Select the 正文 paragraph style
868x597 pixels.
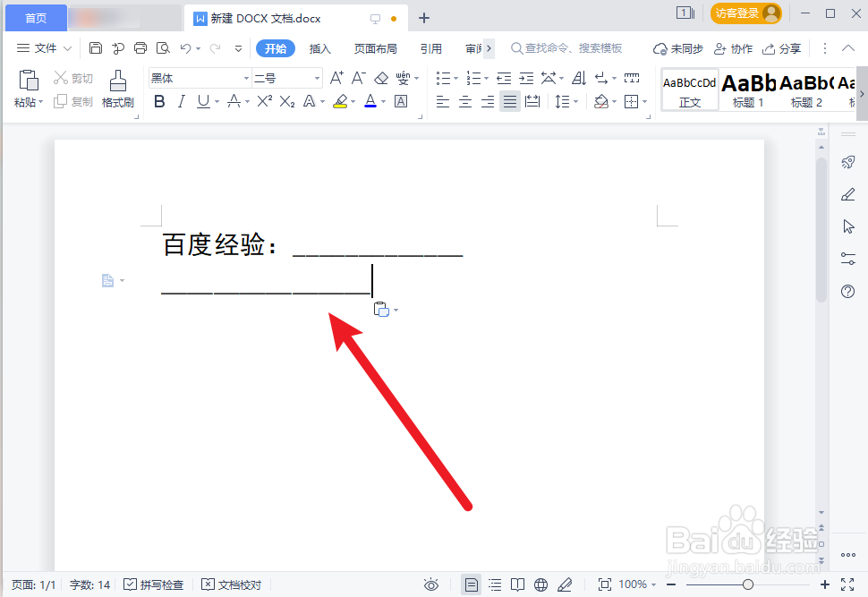689,90
